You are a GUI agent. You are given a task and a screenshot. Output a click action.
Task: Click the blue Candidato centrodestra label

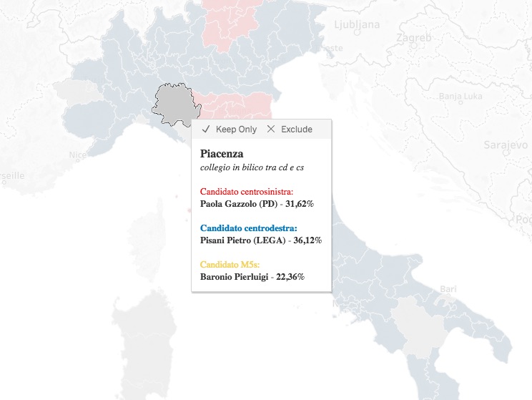coord(247,228)
